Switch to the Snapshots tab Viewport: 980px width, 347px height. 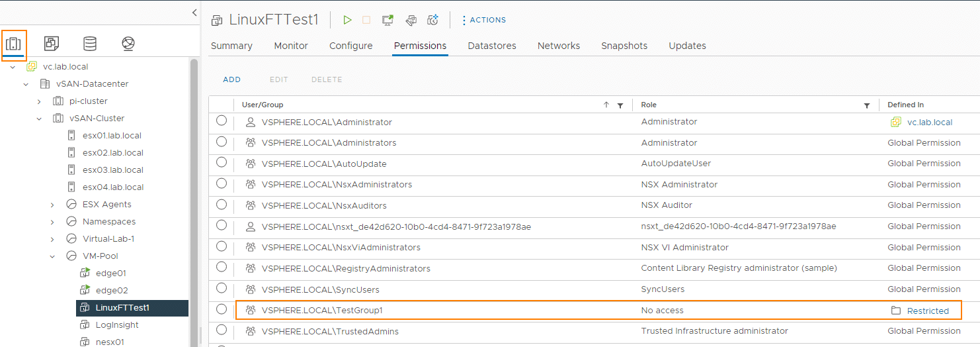click(x=624, y=46)
